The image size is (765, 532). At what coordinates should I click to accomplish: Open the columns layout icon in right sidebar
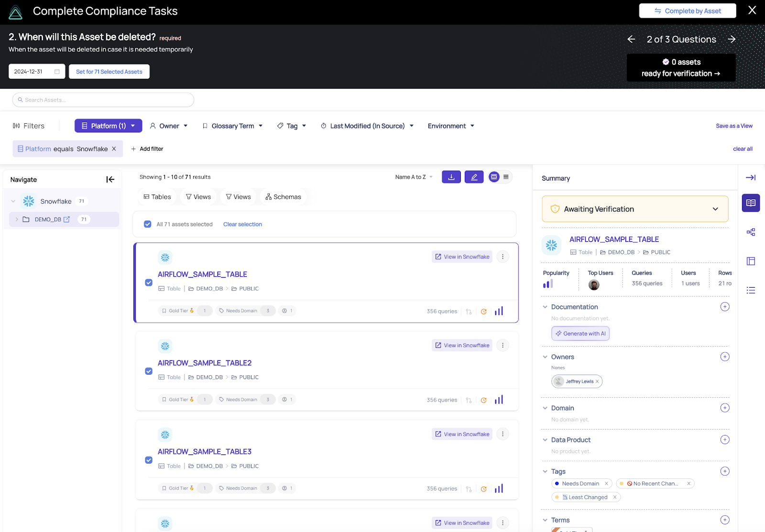click(751, 261)
